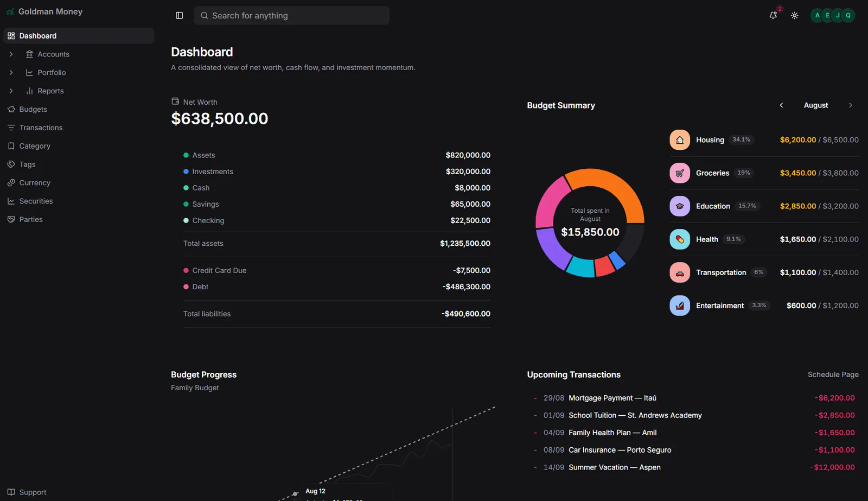This screenshot has height=501, width=868.
Task: Click the Groceries cart icon
Action: pos(680,173)
